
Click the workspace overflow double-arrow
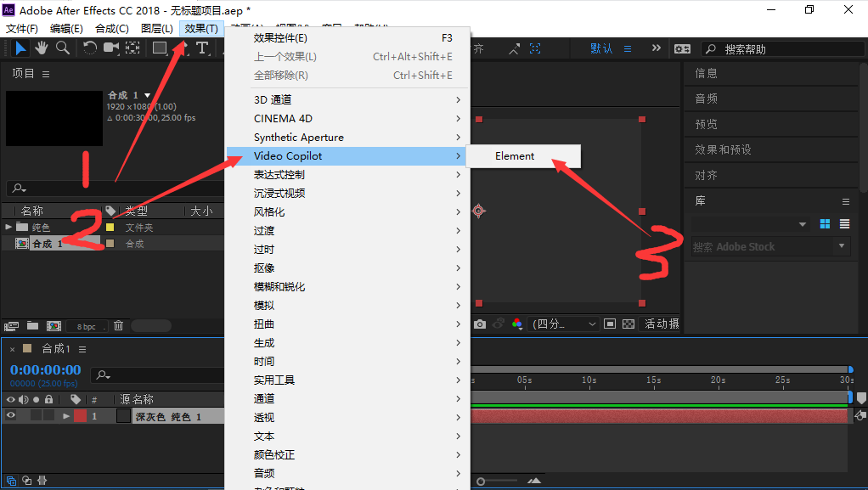click(656, 48)
